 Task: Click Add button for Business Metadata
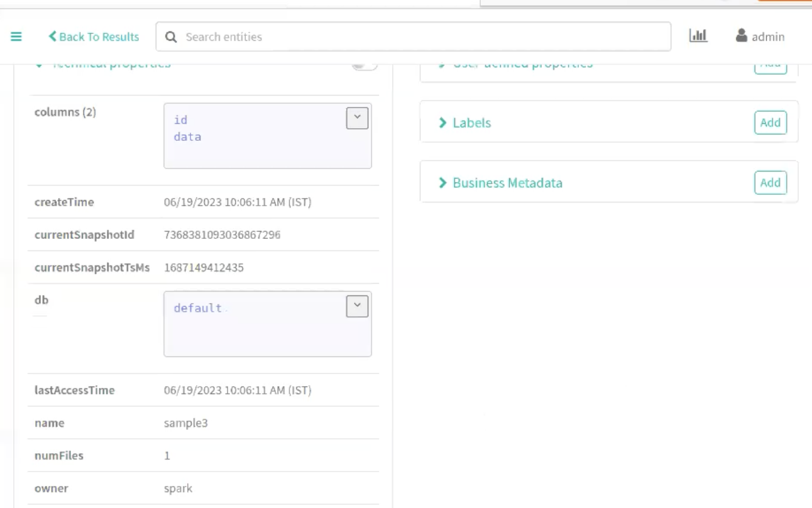pyautogui.click(x=770, y=183)
